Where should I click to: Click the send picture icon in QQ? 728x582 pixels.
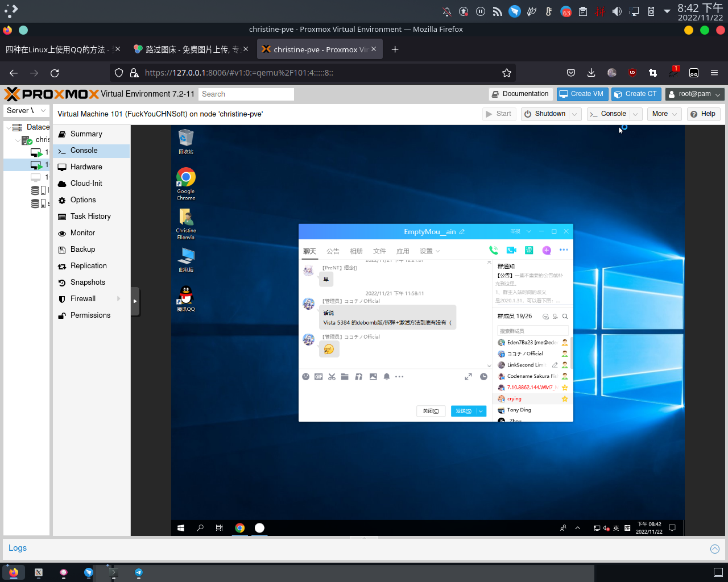point(373,377)
